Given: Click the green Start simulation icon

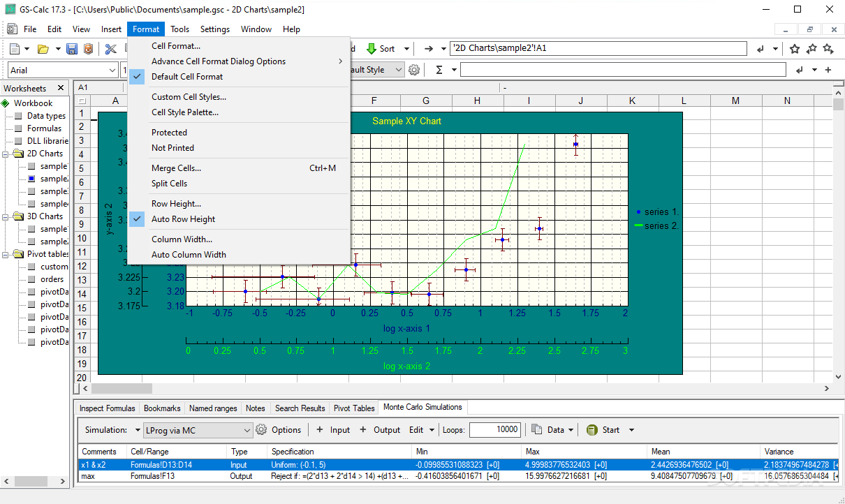Looking at the screenshot, I should (592, 430).
